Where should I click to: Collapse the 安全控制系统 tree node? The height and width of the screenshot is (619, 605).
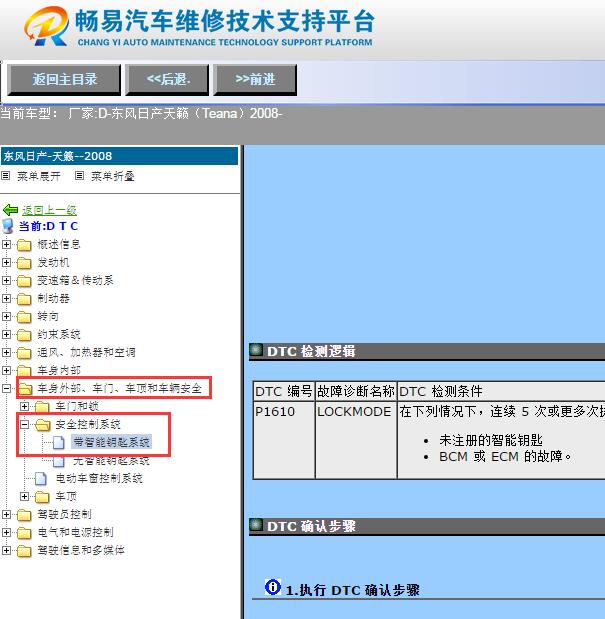pyautogui.click(x=24, y=424)
